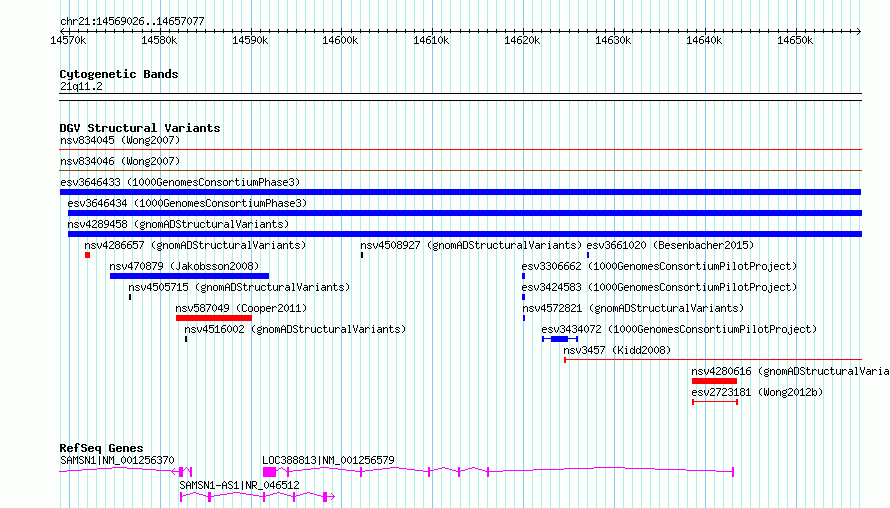Open the esv3306662 pilot project label
This screenshot has height=508, width=890.
click(x=659, y=266)
